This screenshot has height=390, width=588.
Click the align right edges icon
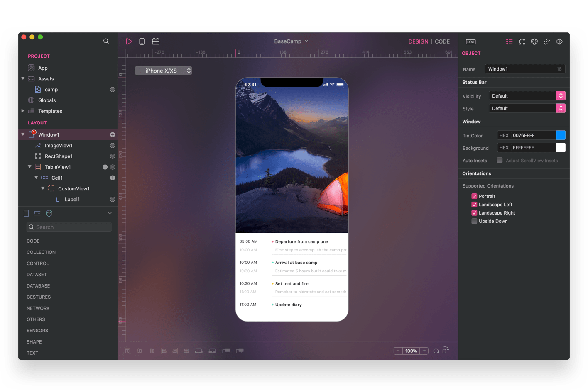tap(175, 351)
